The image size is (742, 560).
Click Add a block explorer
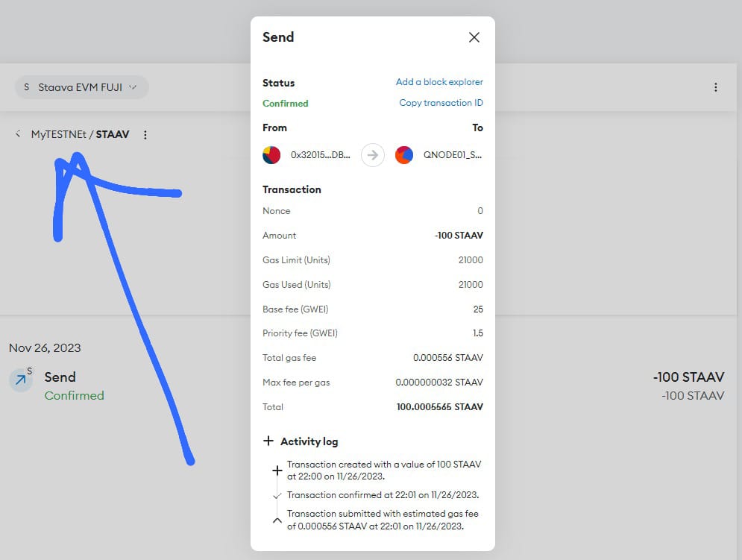tap(439, 82)
